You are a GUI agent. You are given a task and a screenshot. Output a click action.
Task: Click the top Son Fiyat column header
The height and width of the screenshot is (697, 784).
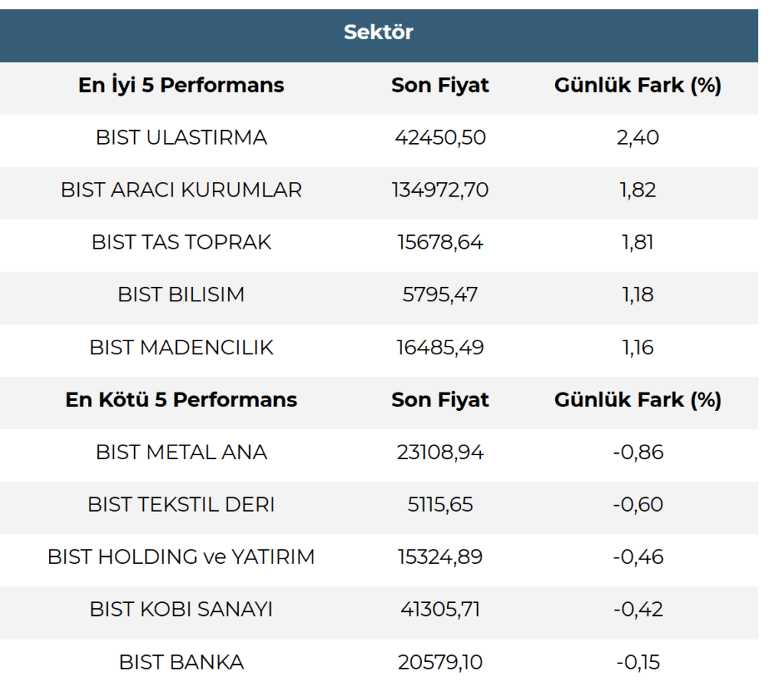point(440,85)
